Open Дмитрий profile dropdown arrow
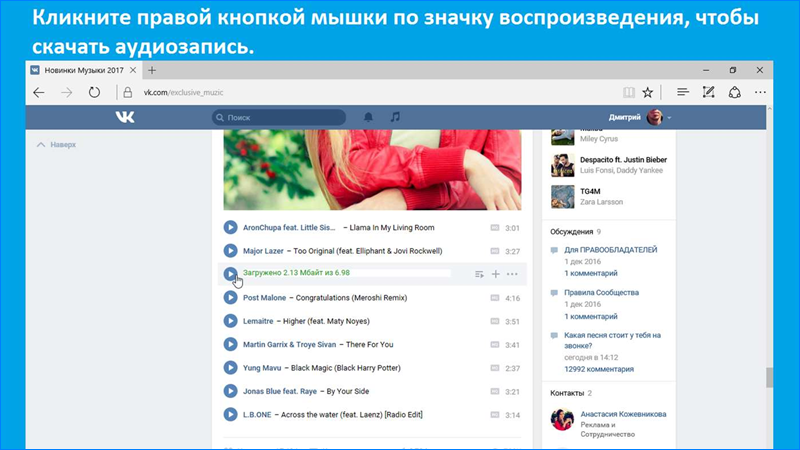This screenshot has width=800, height=450. tap(669, 118)
